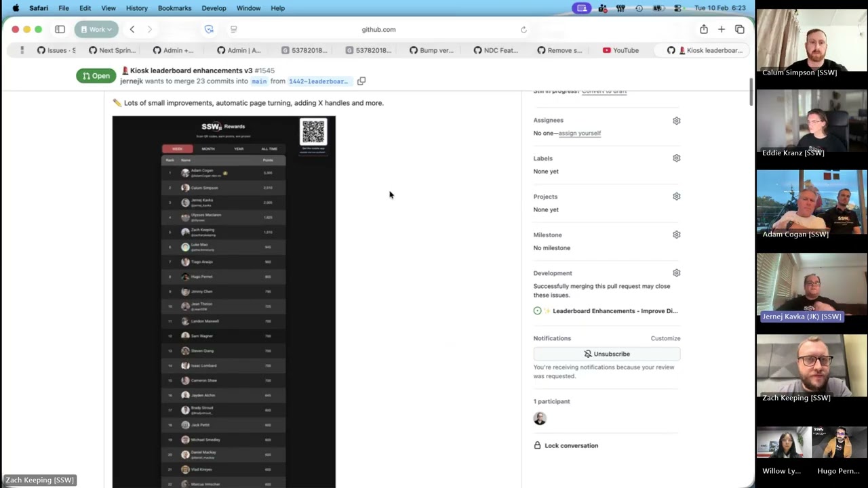This screenshot has height=488, width=868.
Task: Click the assign yourself link
Action: [580, 134]
